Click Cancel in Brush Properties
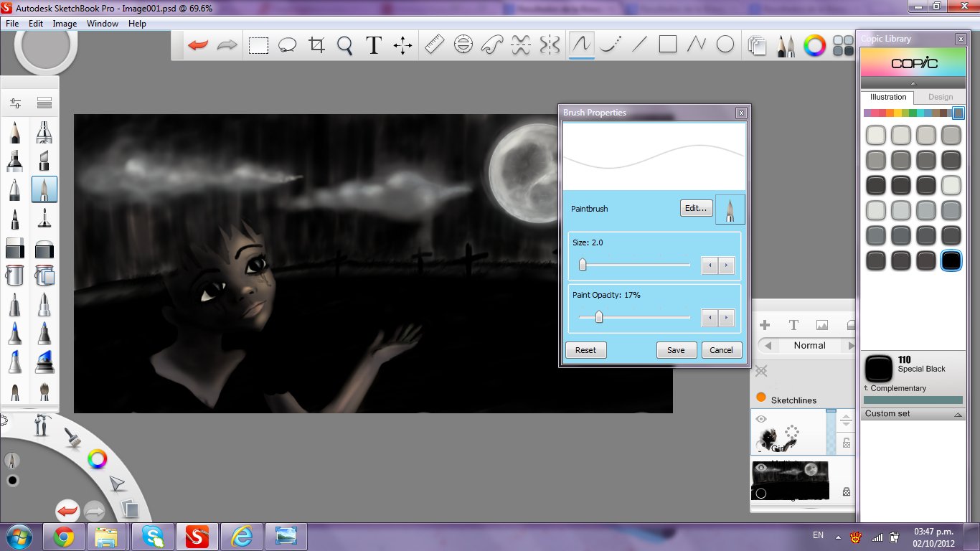 coord(722,350)
